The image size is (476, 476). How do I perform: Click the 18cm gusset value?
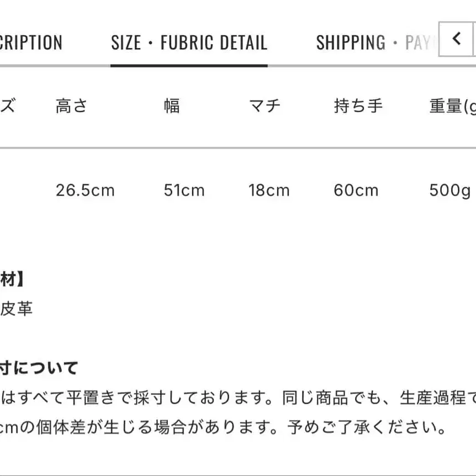pos(269,191)
